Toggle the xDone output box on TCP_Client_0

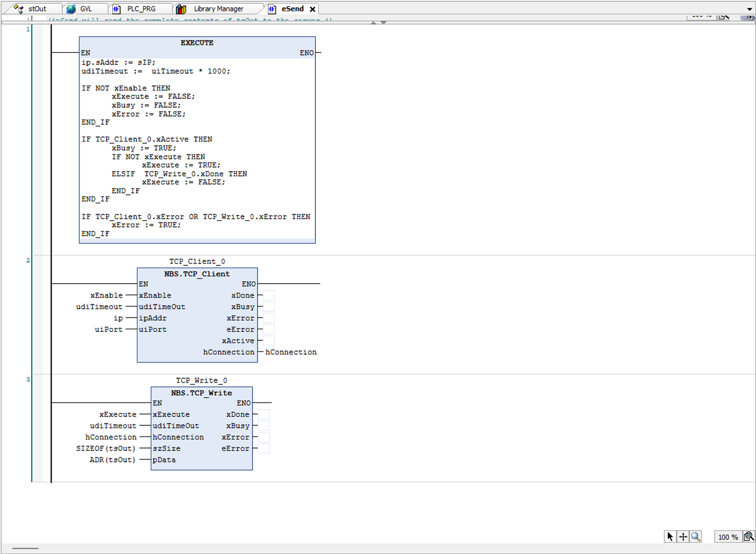(x=268, y=295)
